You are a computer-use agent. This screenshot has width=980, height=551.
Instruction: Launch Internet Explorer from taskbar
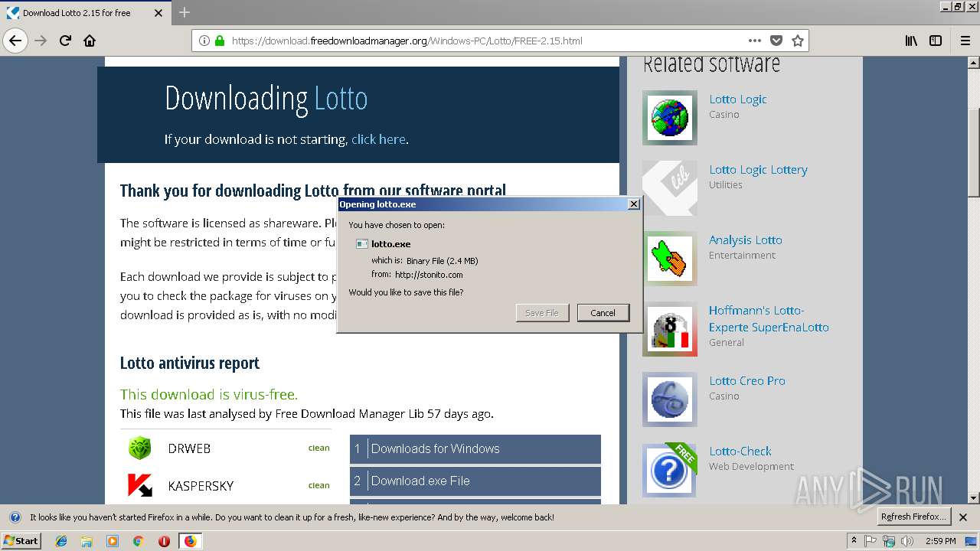point(61,541)
